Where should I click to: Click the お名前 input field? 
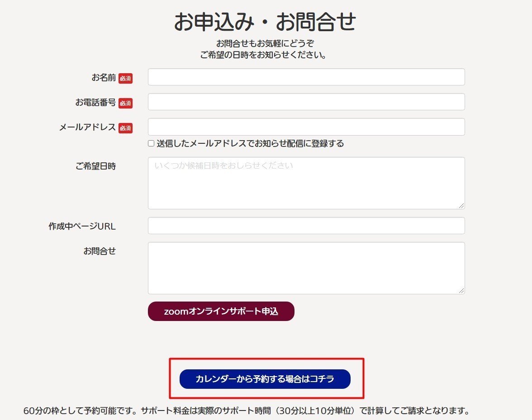pyautogui.click(x=306, y=77)
